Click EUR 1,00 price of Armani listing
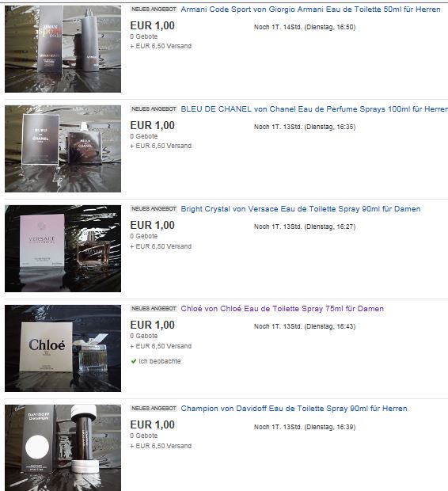 [x=153, y=25]
